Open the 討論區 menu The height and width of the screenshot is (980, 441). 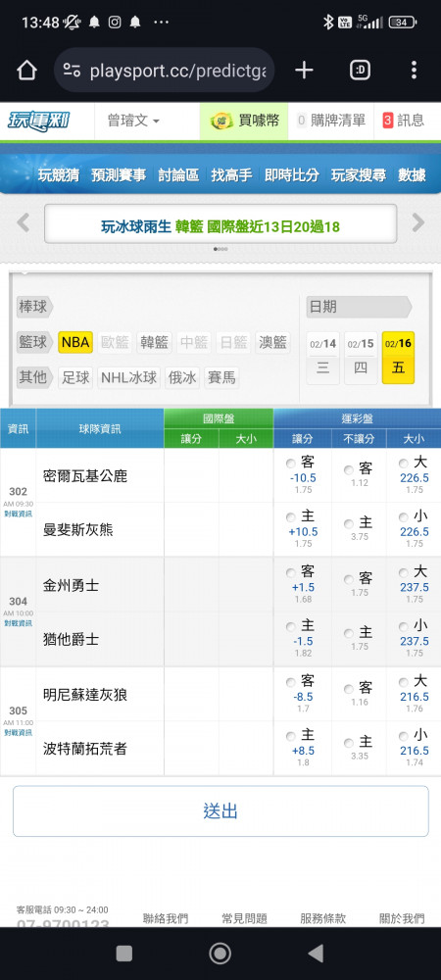[x=178, y=175]
